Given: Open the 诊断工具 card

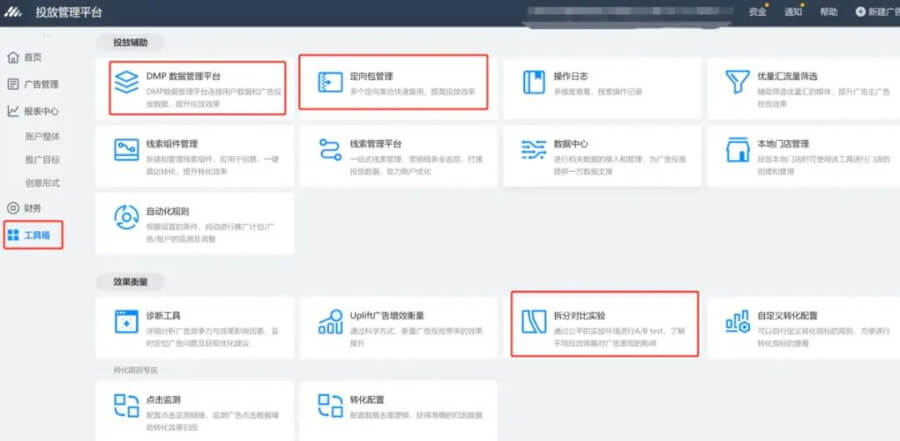Looking at the screenshot, I should pos(195,322).
